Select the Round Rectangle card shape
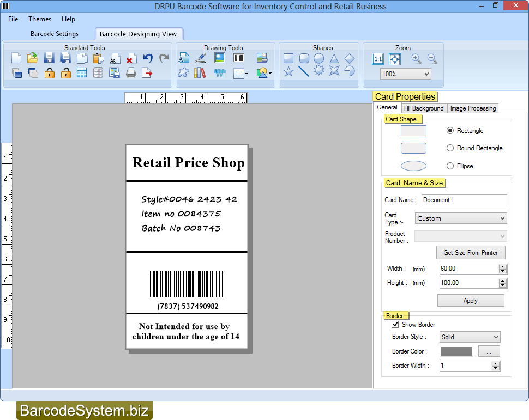This screenshot has width=529, height=420. (x=450, y=148)
